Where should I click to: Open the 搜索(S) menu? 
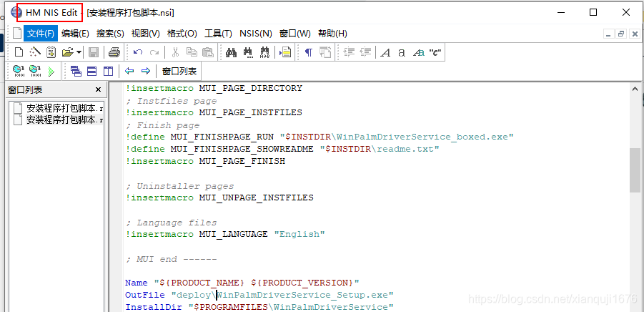coord(110,34)
